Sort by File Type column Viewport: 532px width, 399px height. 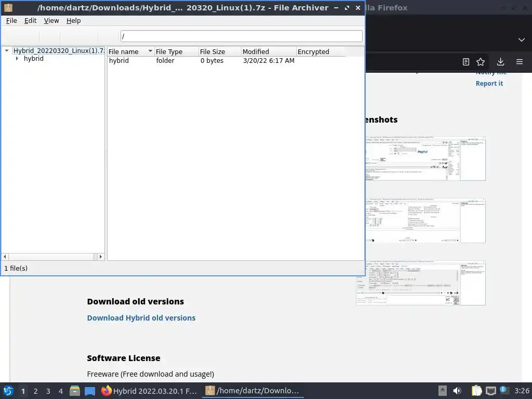click(x=177, y=51)
